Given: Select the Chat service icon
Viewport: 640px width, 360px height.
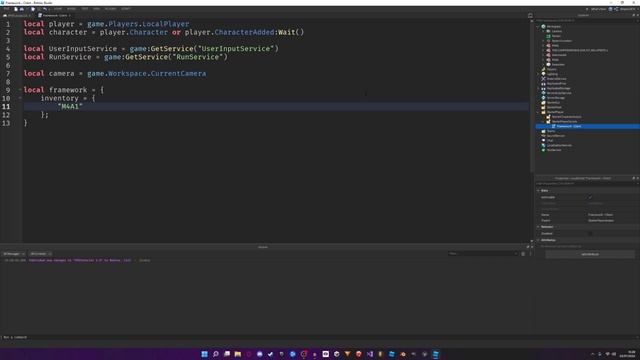Looking at the screenshot, I should 544,140.
